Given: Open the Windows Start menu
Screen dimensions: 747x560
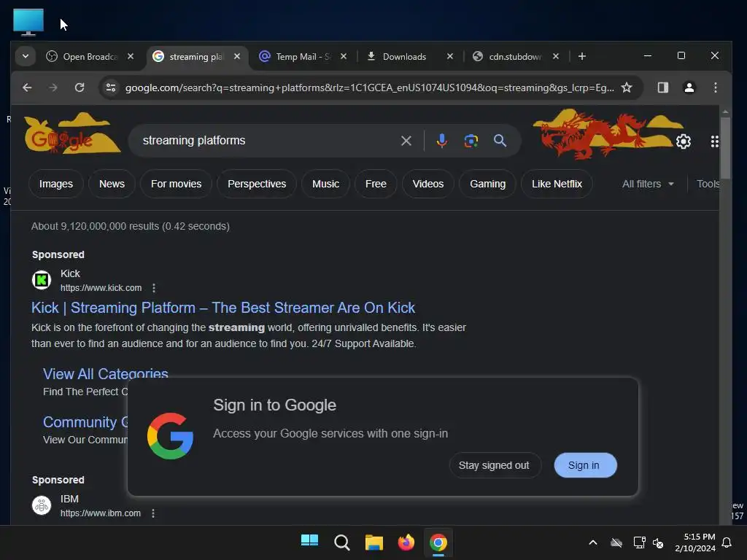Looking at the screenshot, I should click(x=309, y=542).
